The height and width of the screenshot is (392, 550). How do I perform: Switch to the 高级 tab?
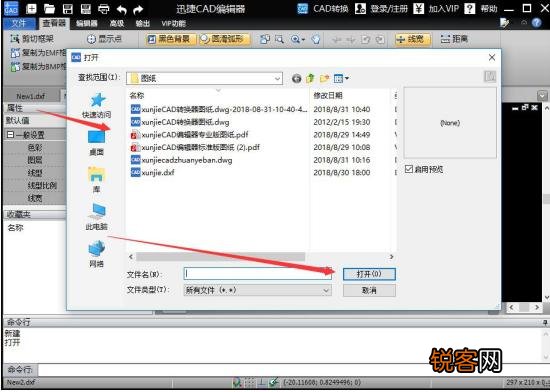tap(117, 23)
